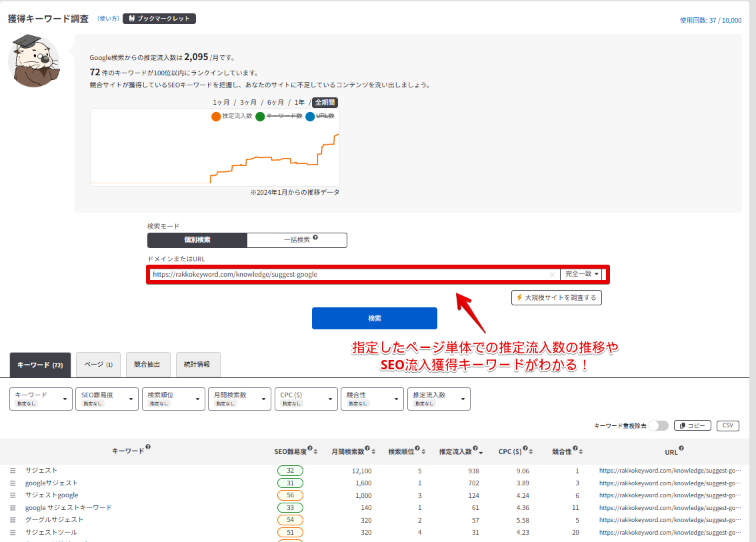This screenshot has height=542, width=756.
Task: Click drag handle icon for サジェスト row
Action: point(13,471)
